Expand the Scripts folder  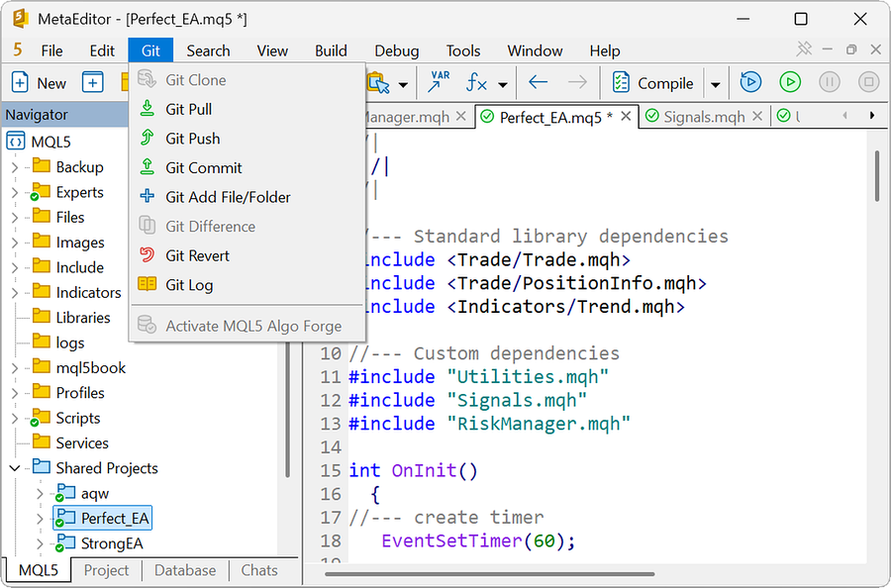15,418
